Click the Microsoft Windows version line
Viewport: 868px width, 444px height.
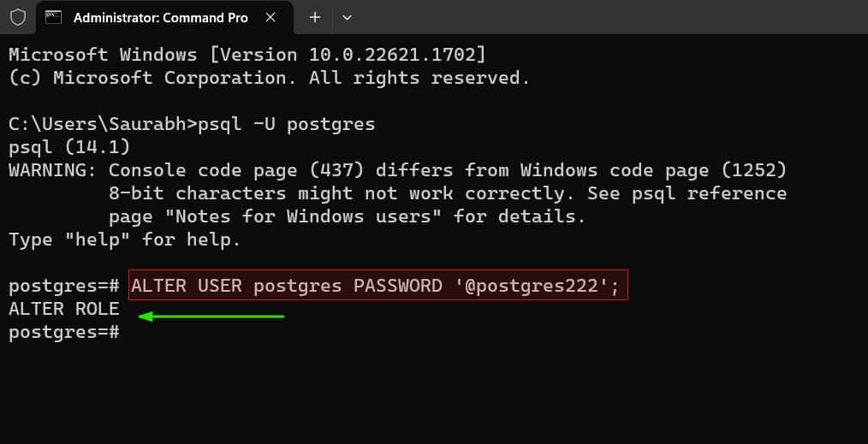(x=247, y=55)
